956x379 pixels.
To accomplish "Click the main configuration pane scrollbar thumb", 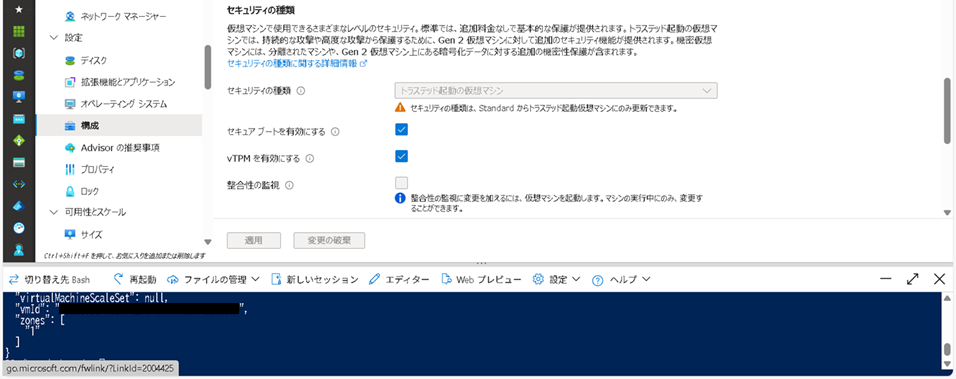I will (x=947, y=110).
